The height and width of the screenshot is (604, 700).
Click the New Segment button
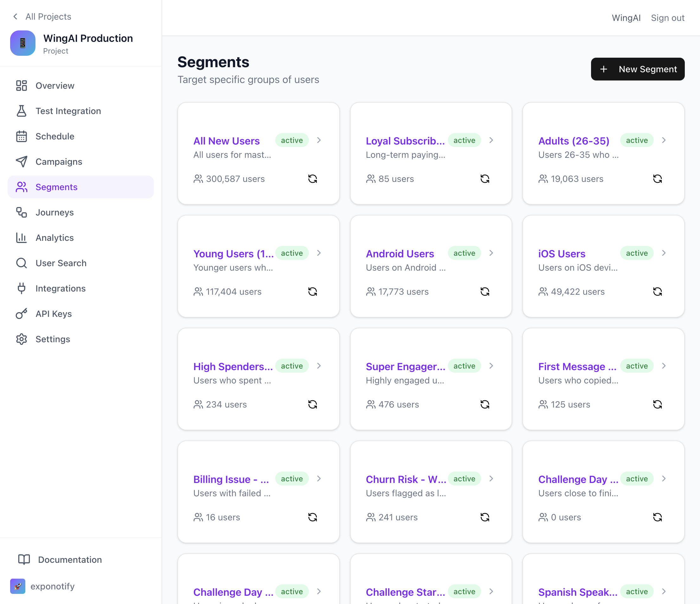(x=638, y=69)
